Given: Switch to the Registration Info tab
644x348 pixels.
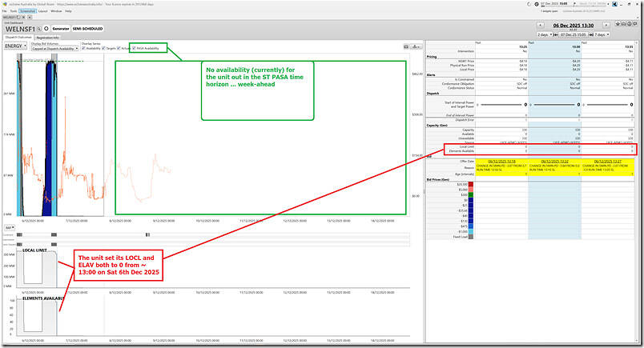Looking at the screenshot, I should click(47, 38).
